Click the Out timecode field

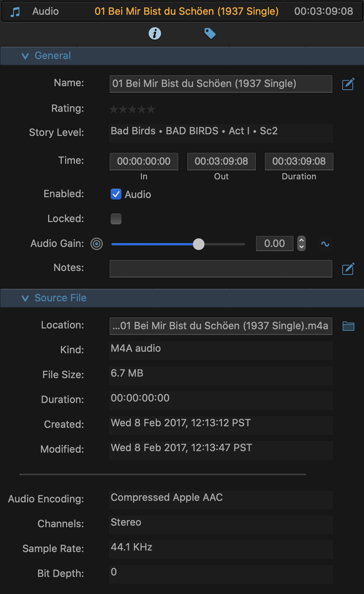pyautogui.click(x=222, y=162)
